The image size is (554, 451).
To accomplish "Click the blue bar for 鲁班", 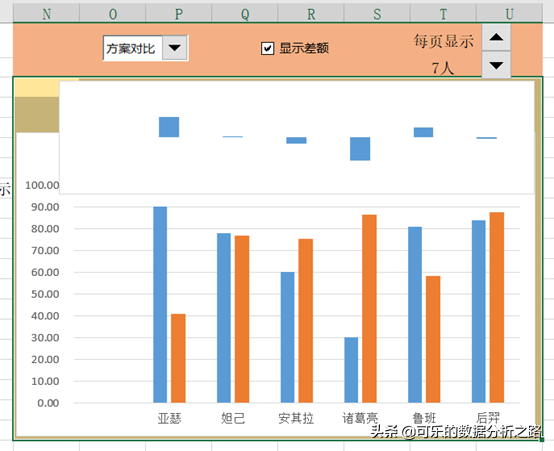I will [x=415, y=315].
